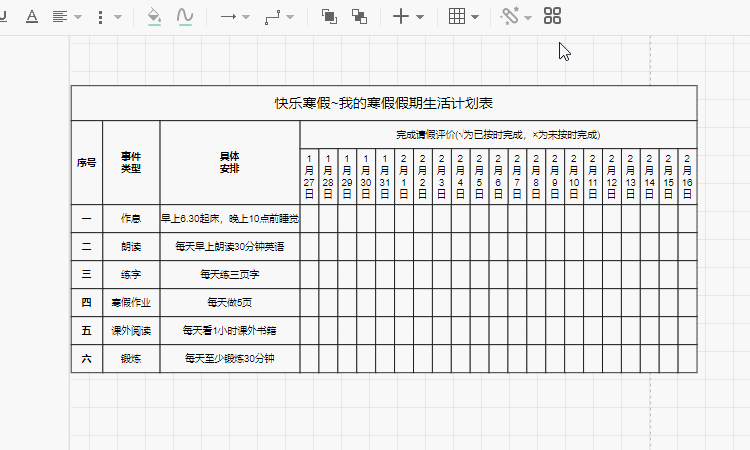Select the '序号' header cell

pyautogui.click(x=87, y=163)
